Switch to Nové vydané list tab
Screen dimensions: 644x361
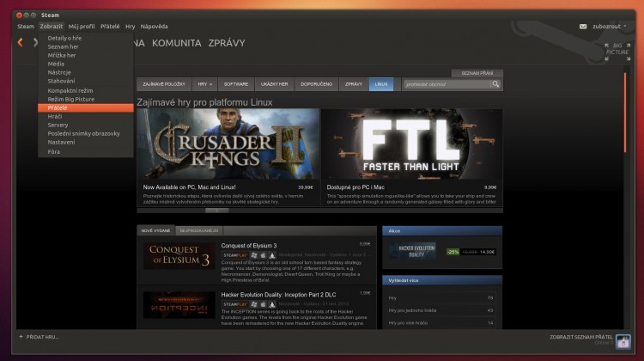pos(155,230)
